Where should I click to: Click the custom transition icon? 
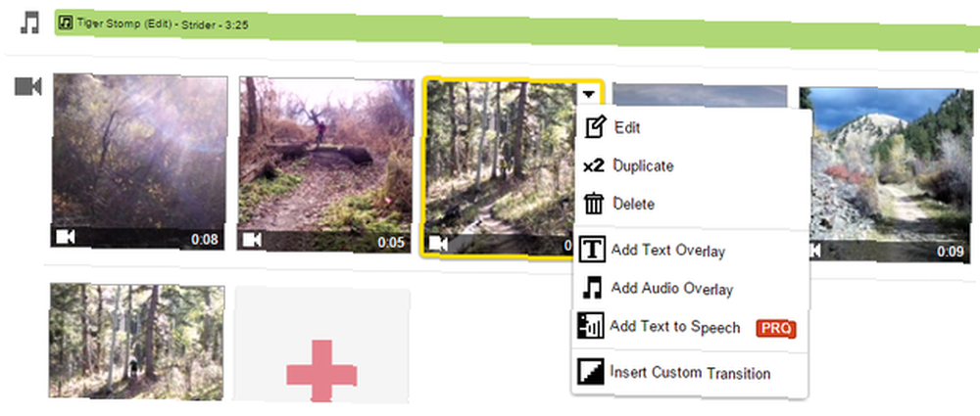[x=591, y=372]
